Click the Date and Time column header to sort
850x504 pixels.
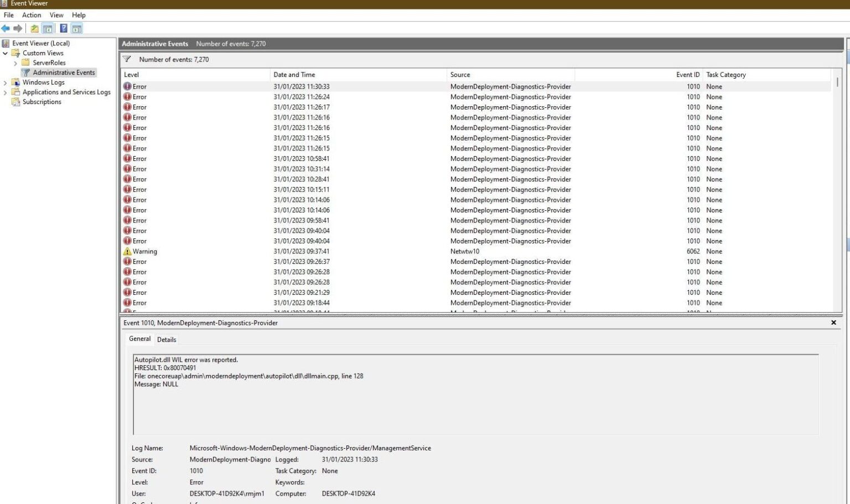coord(294,74)
